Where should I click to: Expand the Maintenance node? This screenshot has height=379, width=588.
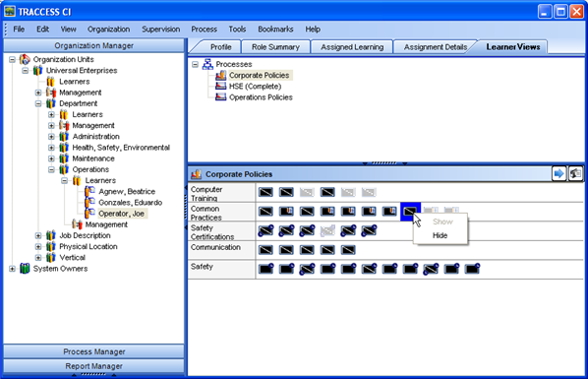(51, 158)
